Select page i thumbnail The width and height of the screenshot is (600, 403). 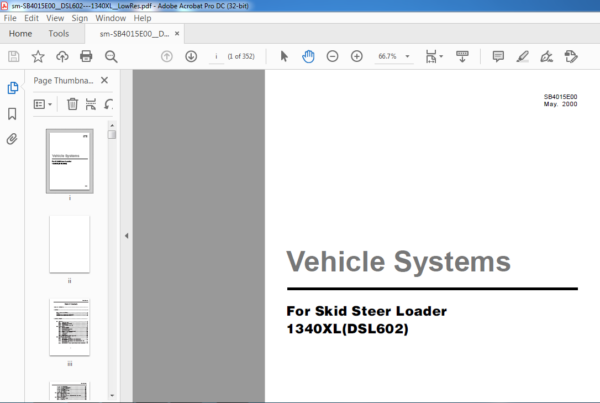point(70,161)
